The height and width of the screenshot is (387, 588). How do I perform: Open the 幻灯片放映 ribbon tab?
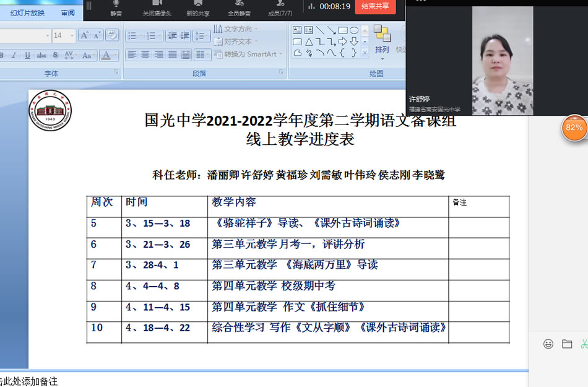(x=27, y=13)
